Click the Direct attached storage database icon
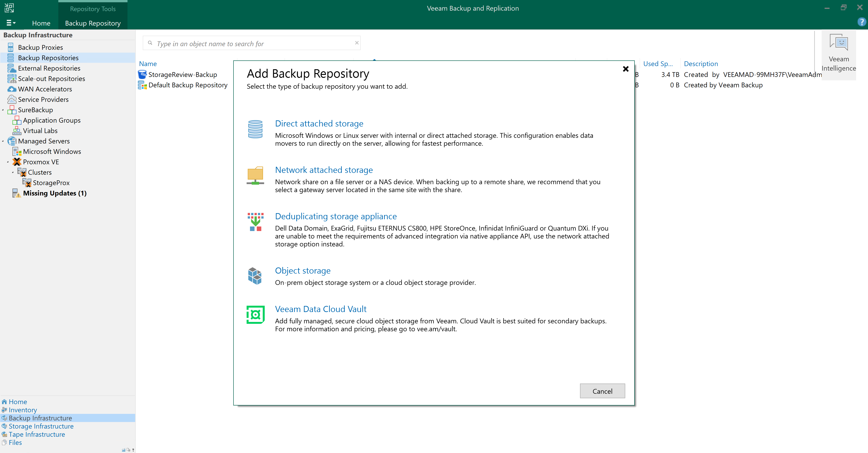This screenshot has height=453, width=868. 255,129
